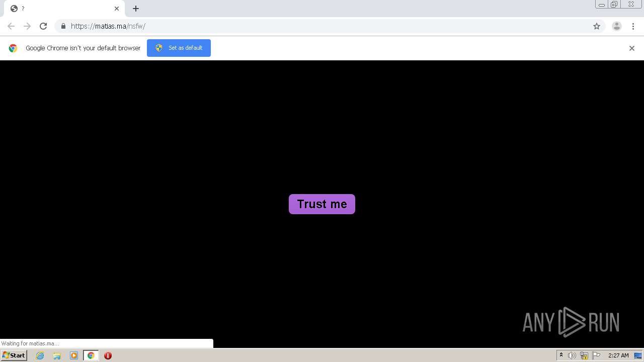Show hidden system tray icons

pos(561,355)
